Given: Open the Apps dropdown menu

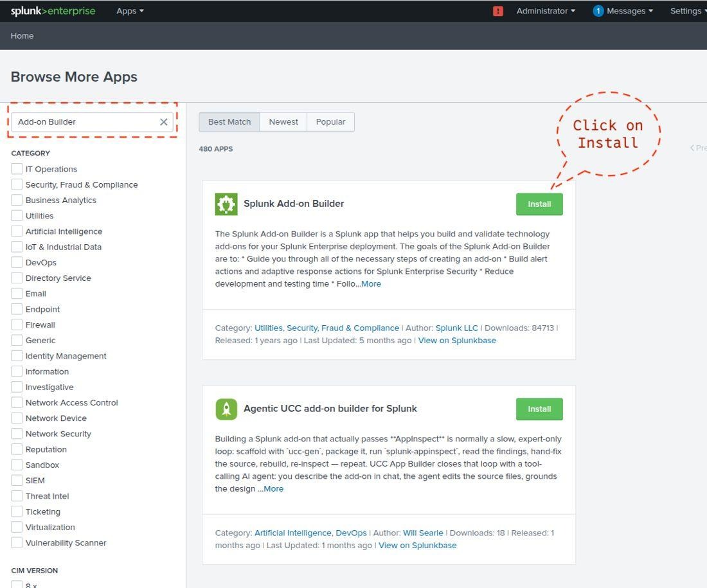Looking at the screenshot, I should (130, 11).
